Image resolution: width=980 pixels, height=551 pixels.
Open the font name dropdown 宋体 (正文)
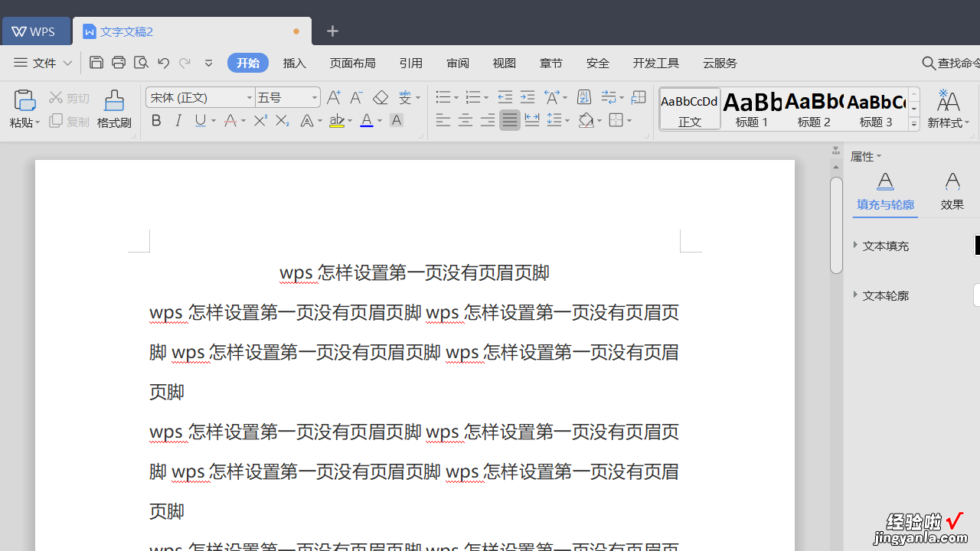click(x=250, y=98)
